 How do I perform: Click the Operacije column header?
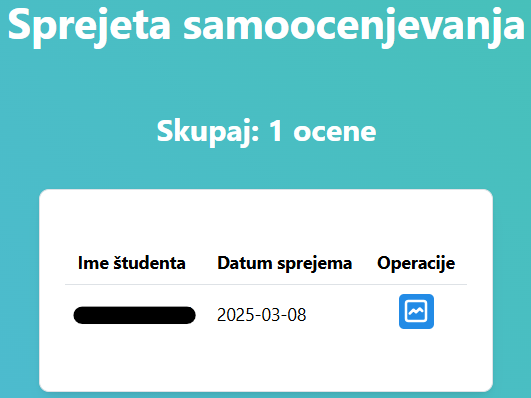click(416, 263)
